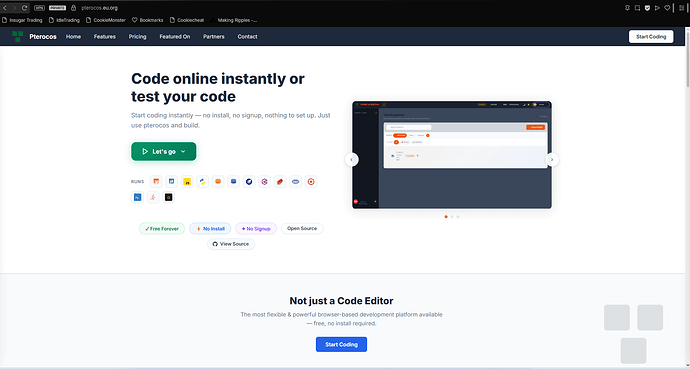Click the blue Start Coding button
690x369 pixels.
click(x=341, y=344)
